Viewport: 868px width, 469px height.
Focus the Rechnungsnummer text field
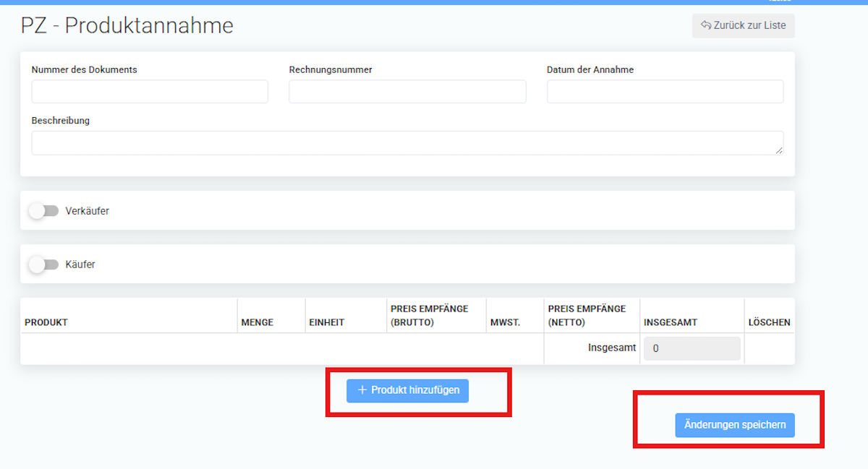click(x=407, y=92)
